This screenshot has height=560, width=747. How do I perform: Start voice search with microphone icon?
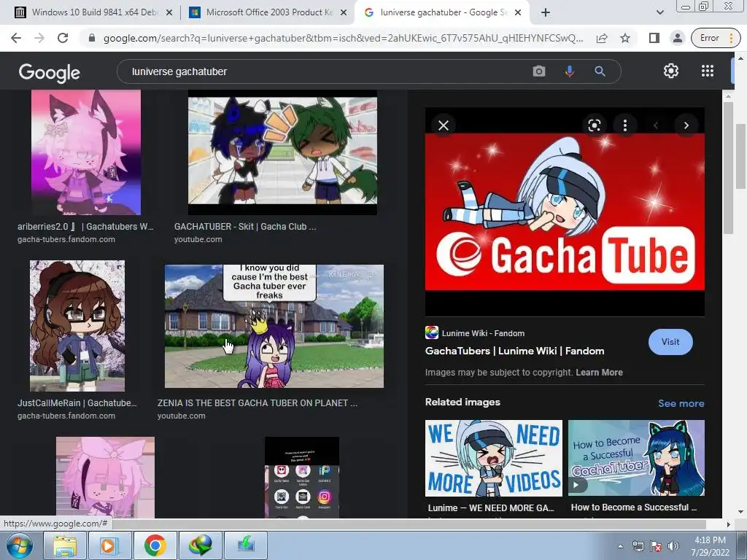pyautogui.click(x=569, y=71)
